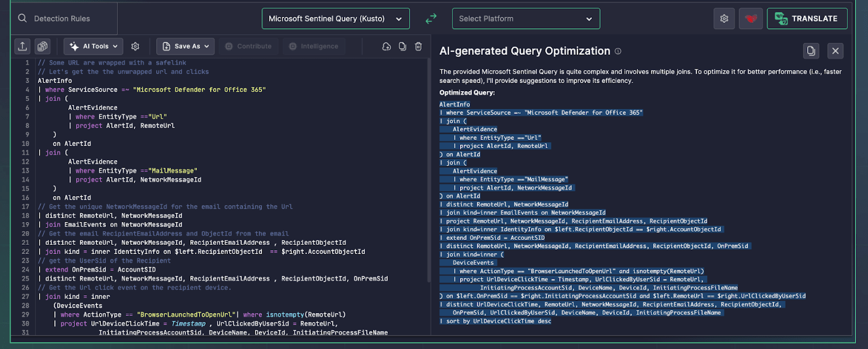Swap source and target platforms with the arrows icon
Image resolution: width=868 pixels, height=349 pixels.
431,19
